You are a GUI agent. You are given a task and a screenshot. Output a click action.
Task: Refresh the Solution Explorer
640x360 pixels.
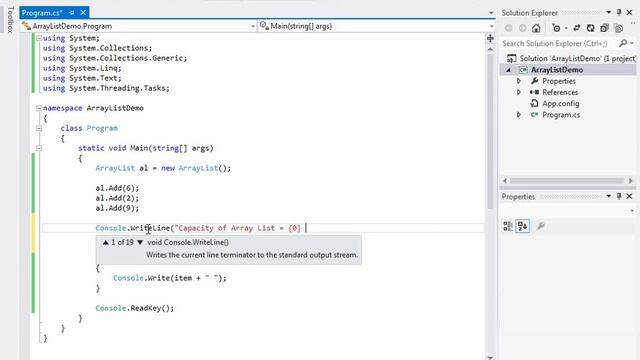[x=591, y=28]
